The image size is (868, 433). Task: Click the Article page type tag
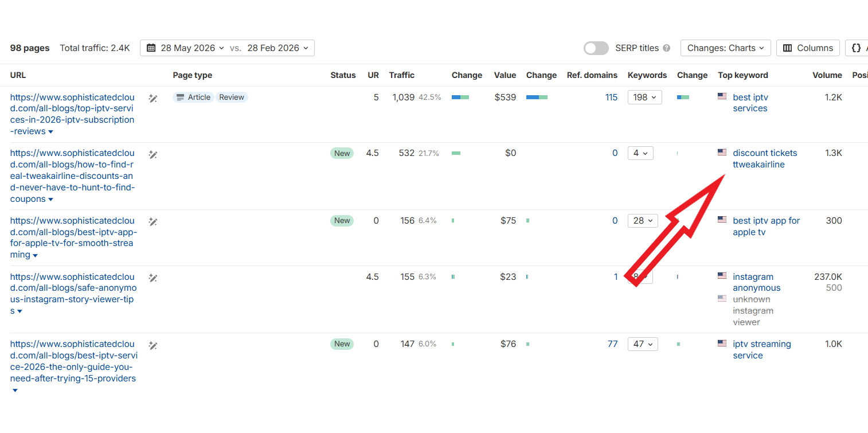pos(193,97)
